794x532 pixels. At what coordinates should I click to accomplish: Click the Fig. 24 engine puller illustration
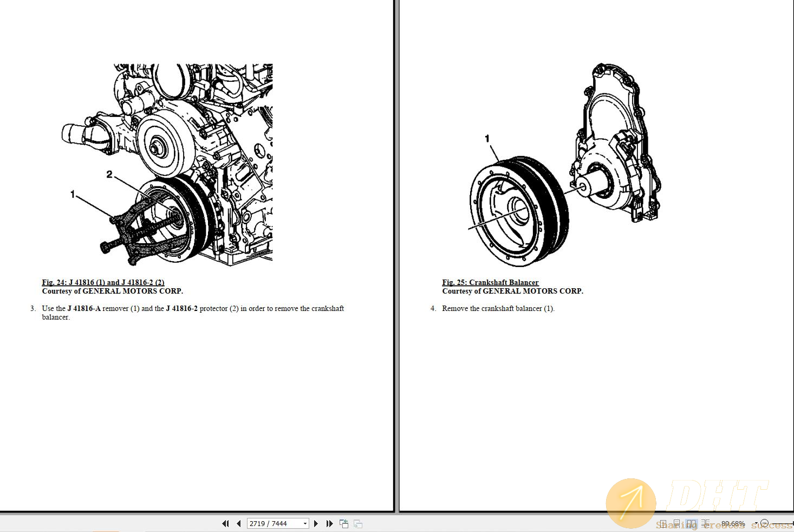(x=167, y=165)
